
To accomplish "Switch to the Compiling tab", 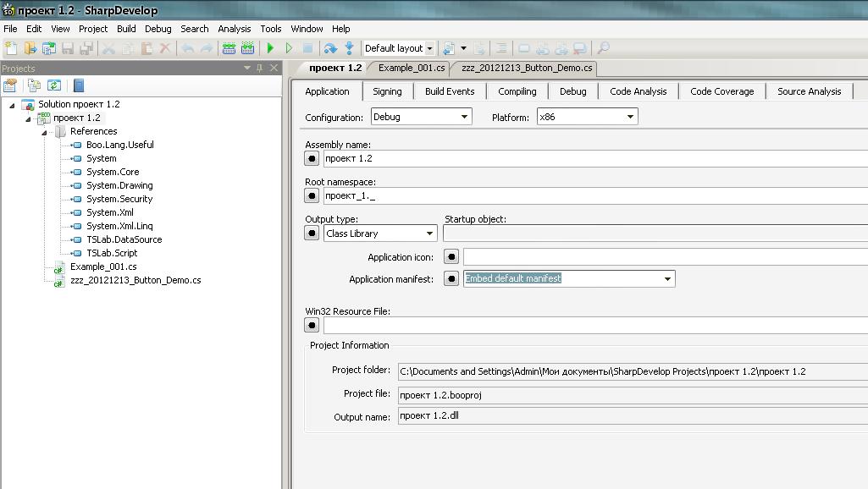I will tap(517, 91).
